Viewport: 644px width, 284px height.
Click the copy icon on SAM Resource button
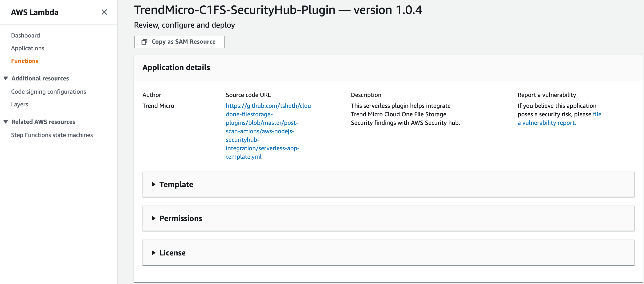[144, 42]
